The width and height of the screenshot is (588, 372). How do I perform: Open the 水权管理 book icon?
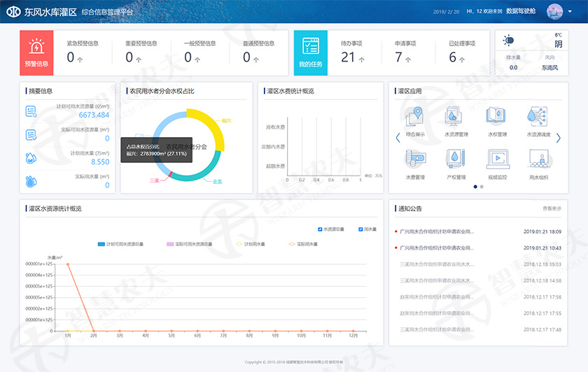pyautogui.click(x=497, y=116)
